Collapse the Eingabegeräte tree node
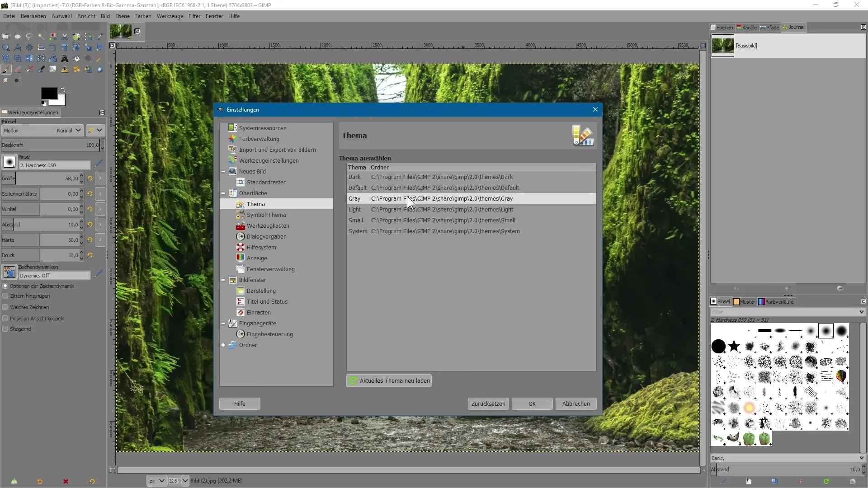The image size is (868, 488). [x=223, y=324]
